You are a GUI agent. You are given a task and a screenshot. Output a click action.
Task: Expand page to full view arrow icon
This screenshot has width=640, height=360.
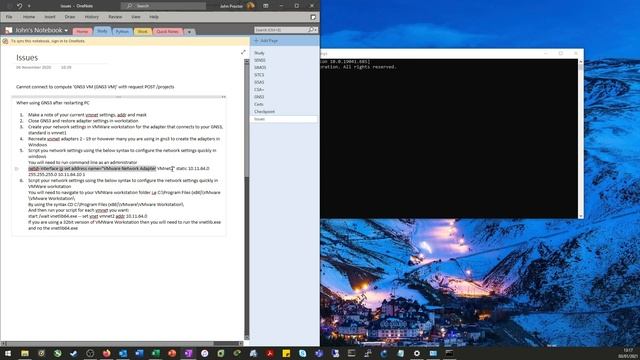(x=243, y=52)
